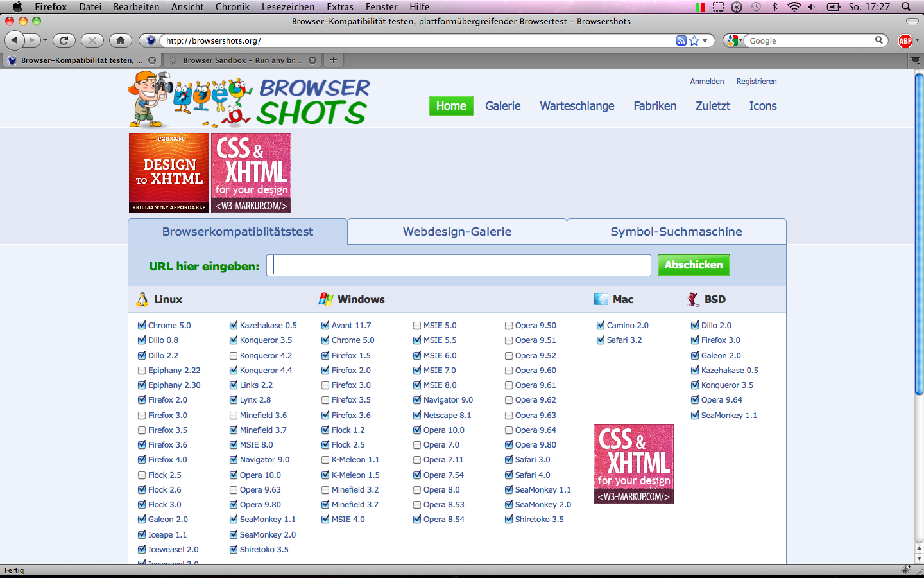Click the Google search field
This screenshot has width=924, height=578.
810,40
